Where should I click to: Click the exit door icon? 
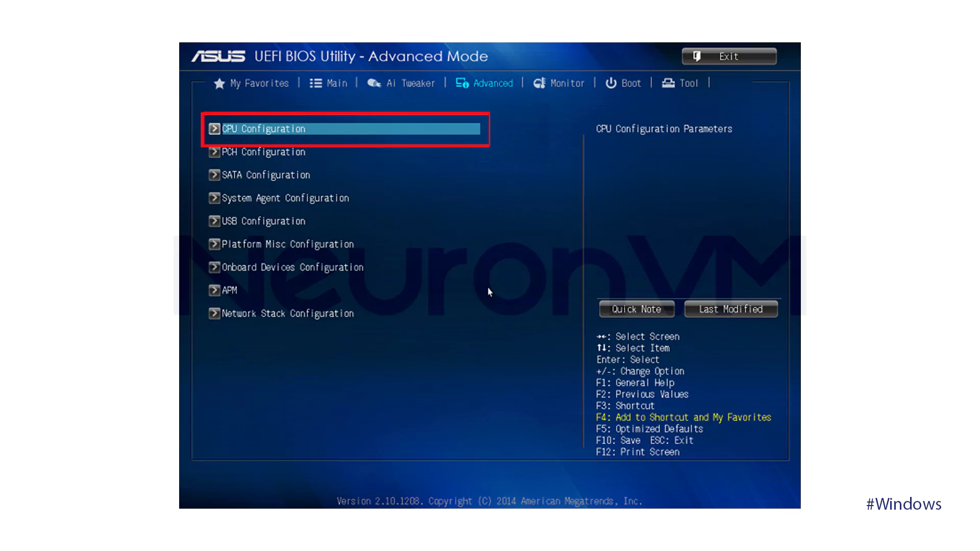point(697,56)
